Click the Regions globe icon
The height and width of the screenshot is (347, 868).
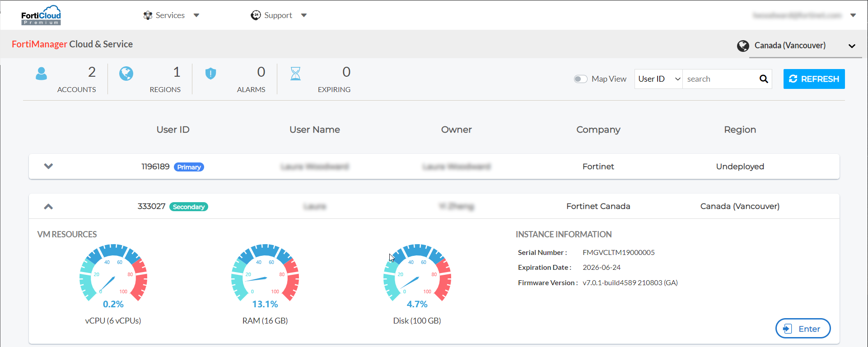pos(126,74)
